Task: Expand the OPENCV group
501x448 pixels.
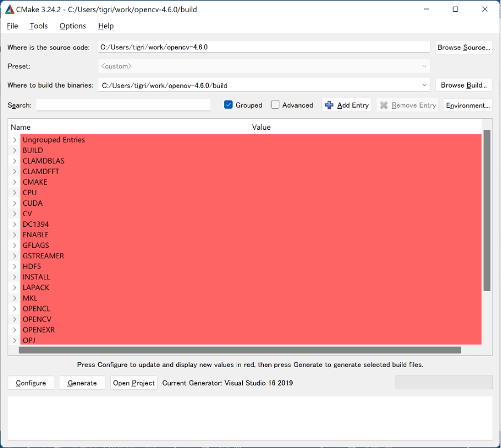Action: click(14, 319)
